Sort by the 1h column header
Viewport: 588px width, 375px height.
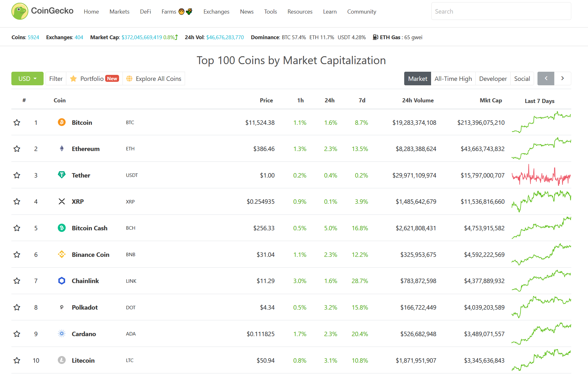[300, 100]
